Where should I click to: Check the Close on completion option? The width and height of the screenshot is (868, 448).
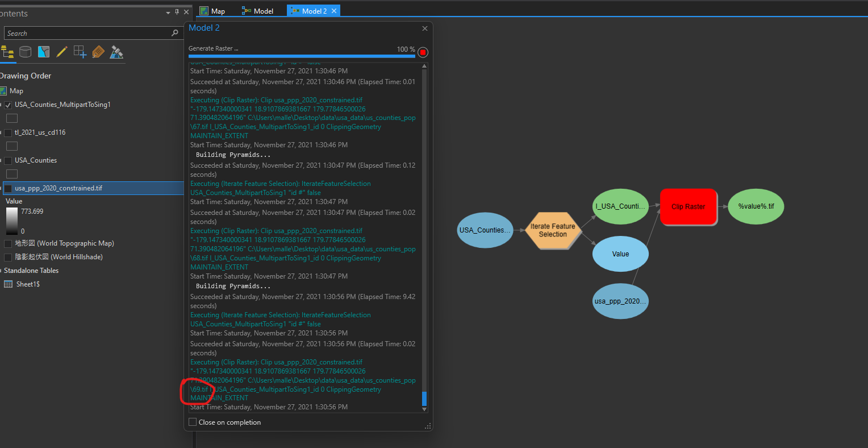click(192, 422)
